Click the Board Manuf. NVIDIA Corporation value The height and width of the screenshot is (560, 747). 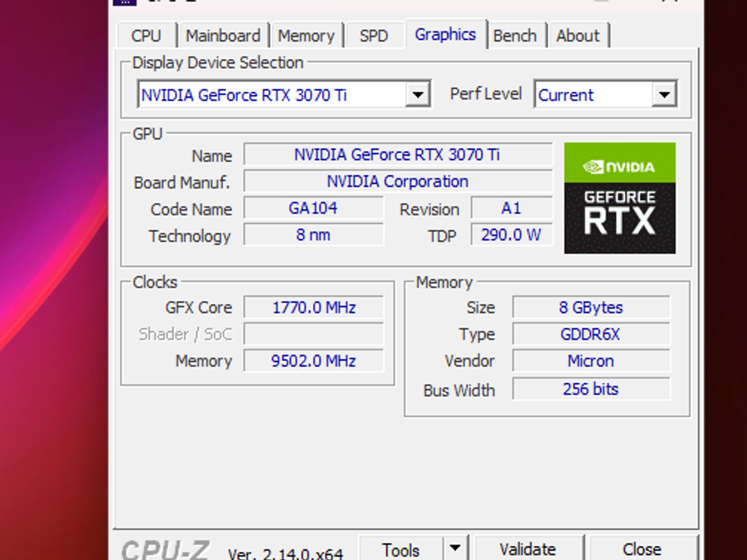398,181
